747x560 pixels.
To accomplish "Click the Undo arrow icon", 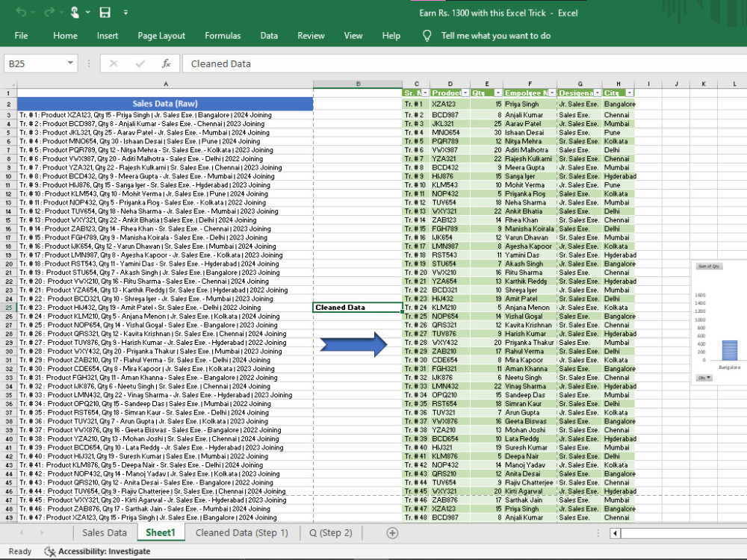I will pyautogui.click(x=21, y=13).
